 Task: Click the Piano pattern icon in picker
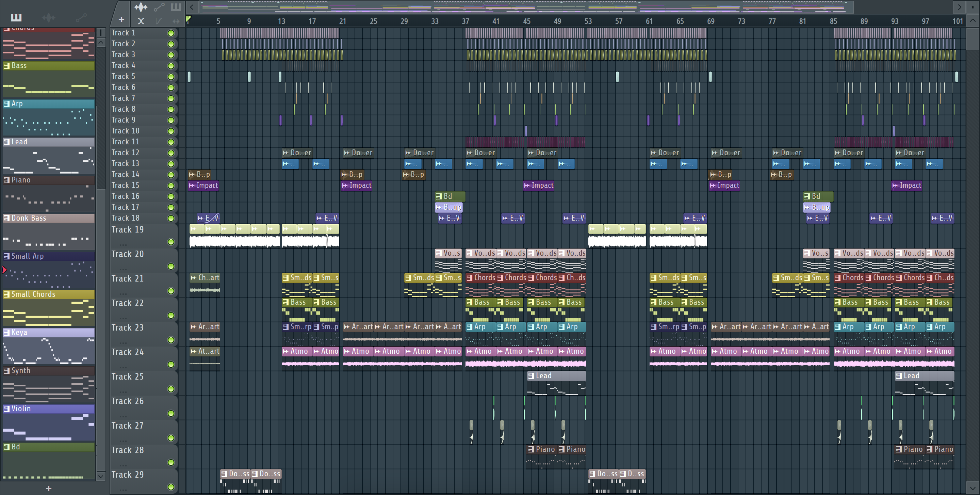(6, 180)
